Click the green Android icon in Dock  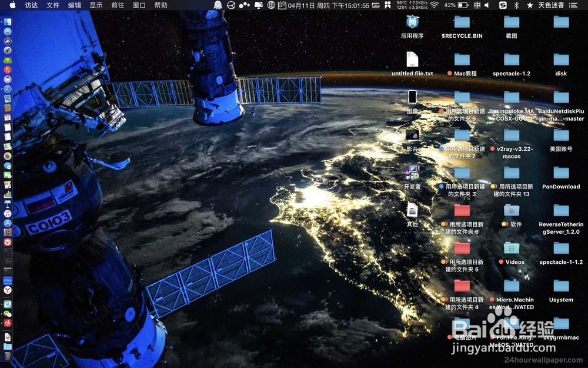(x=8, y=60)
